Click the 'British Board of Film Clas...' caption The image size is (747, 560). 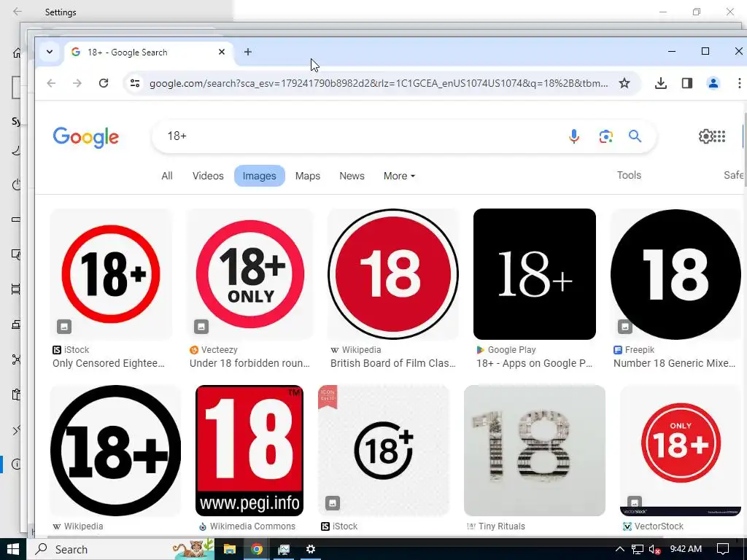393,363
